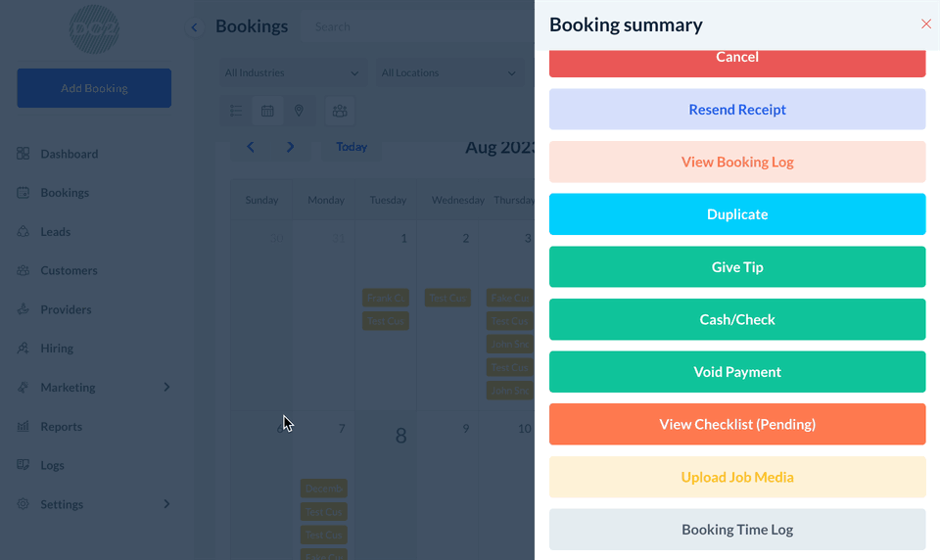Screen dimensions: 940x560
Task: Open the Reports section
Action: (61, 426)
